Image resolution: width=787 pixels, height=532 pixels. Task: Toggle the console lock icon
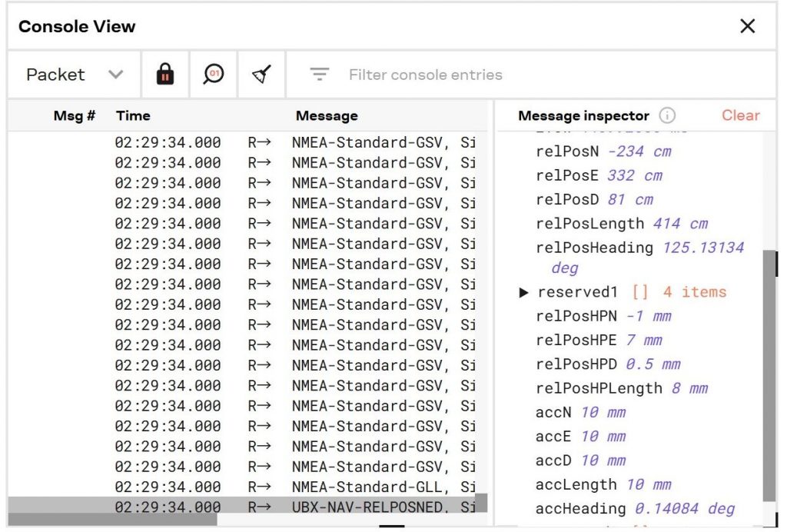click(165, 75)
